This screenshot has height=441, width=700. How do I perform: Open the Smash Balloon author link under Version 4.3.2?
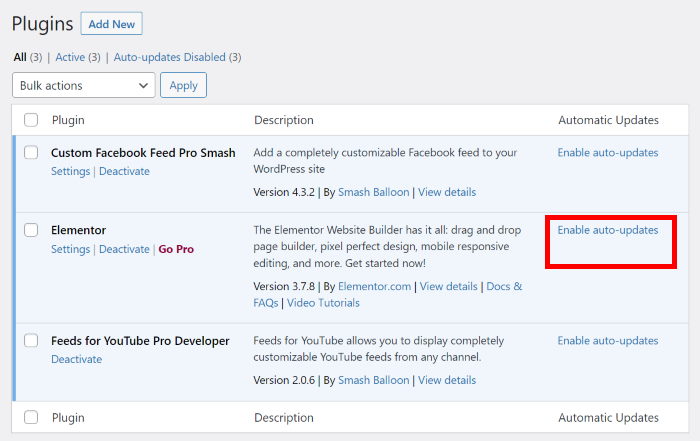pyautogui.click(x=373, y=192)
